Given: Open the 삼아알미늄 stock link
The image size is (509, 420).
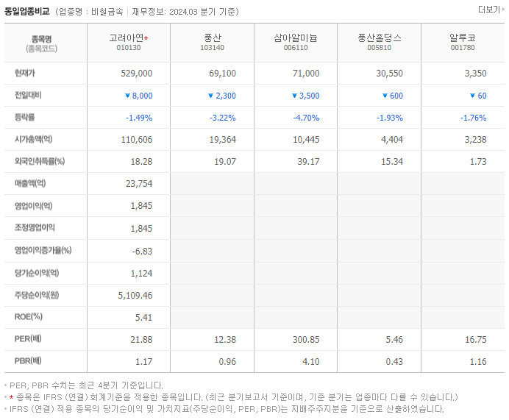Looking at the screenshot, I should [296, 38].
